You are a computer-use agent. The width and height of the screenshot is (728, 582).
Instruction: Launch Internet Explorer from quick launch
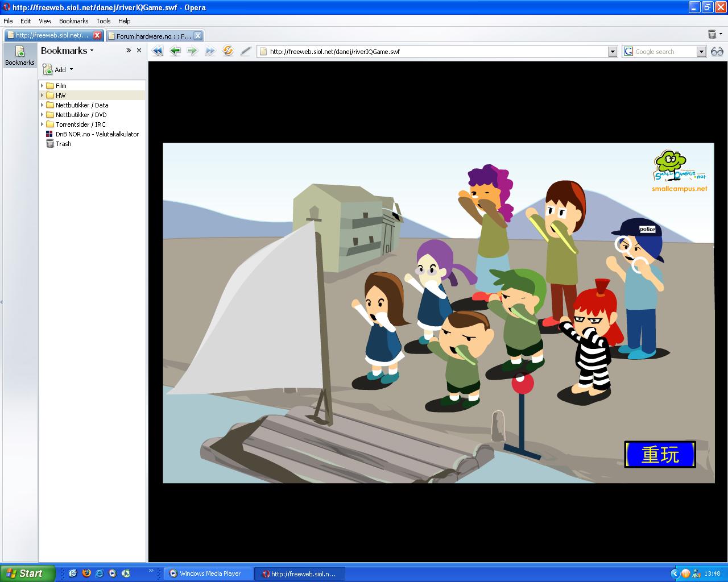point(100,573)
